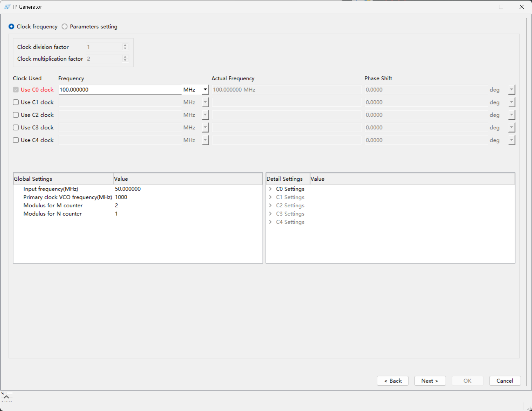Image resolution: width=532 pixels, height=411 pixels.
Task: Open the C2 frequency unit dropdown
Action: [x=205, y=115]
